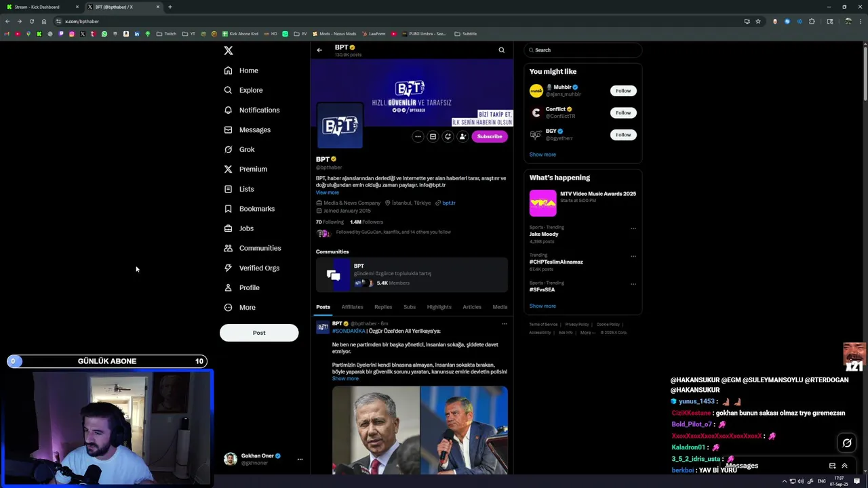The height and width of the screenshot is (488, 868).
Task: Click the X Search field
Action: [x=583, y=50]
